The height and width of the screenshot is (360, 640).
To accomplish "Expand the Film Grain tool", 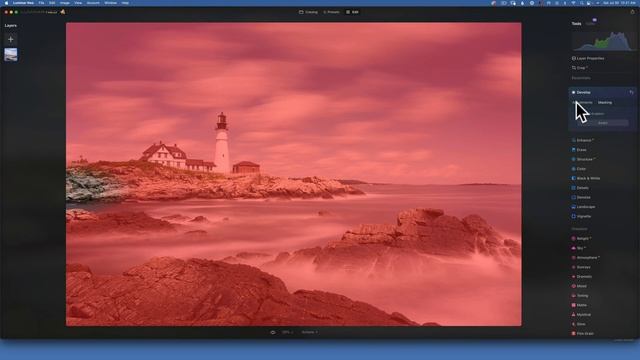I will coord(583,333).
